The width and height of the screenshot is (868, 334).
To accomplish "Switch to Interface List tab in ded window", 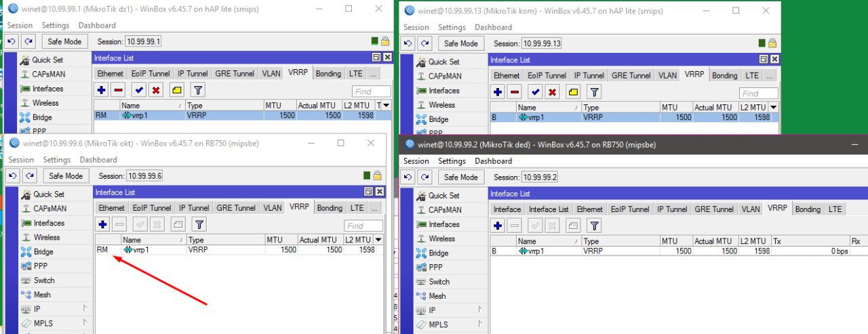I will click(549, 209).
